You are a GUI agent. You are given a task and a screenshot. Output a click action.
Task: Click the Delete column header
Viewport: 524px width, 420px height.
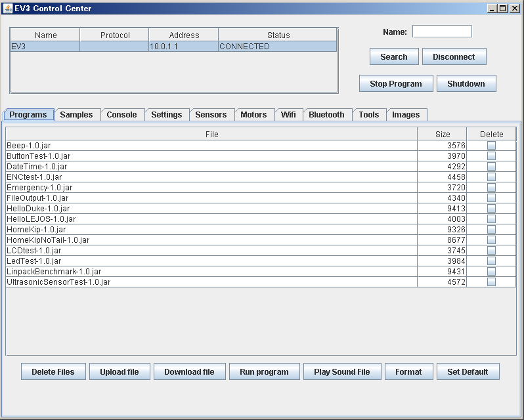pos(492,135)
